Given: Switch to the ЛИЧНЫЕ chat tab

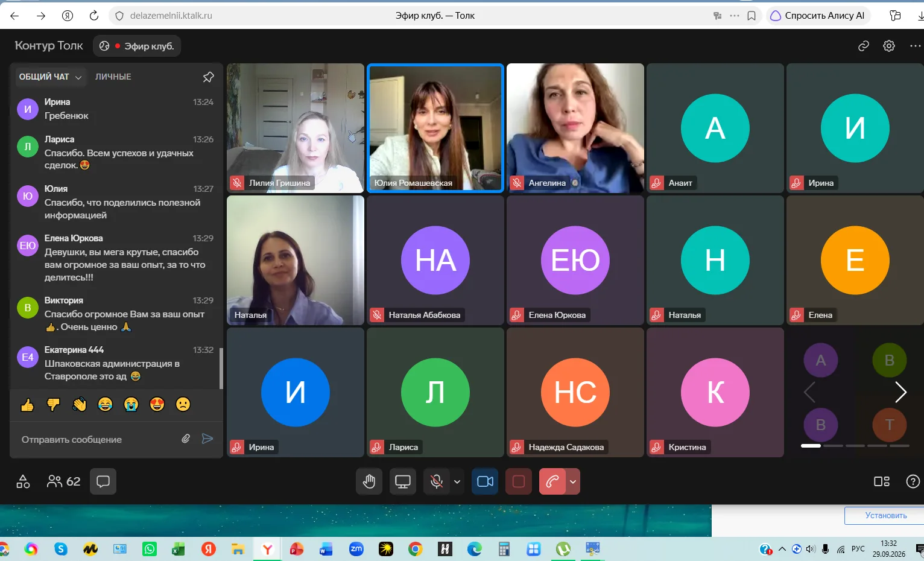Looking at the screenshot, I should pyautogui.click(x=113, y=77).
